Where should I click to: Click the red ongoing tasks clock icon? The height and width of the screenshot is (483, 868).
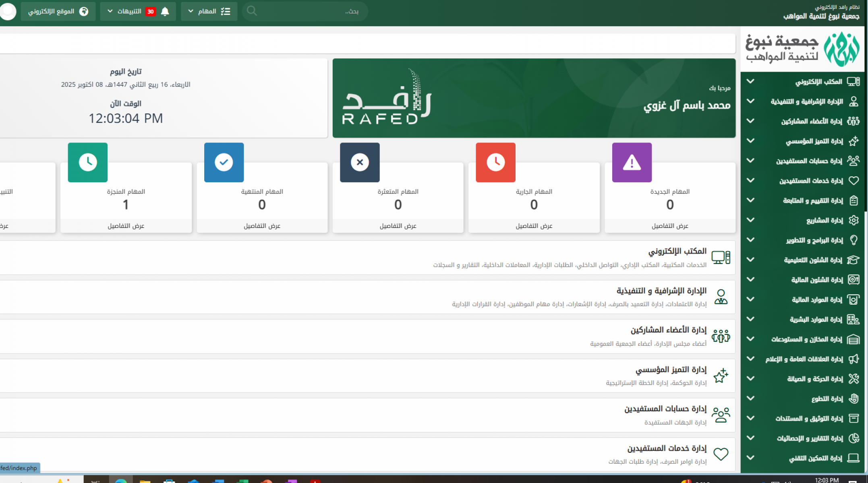(x=495, y=163)
